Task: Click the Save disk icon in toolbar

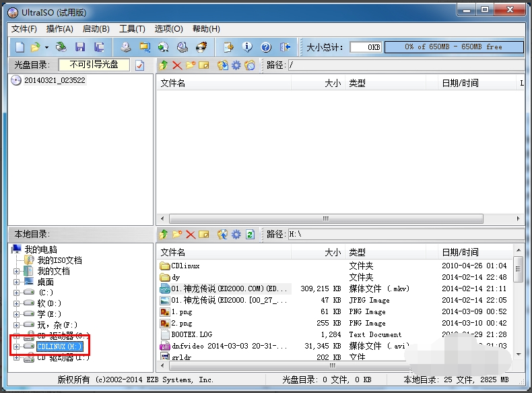Action: tap(80, 47)
